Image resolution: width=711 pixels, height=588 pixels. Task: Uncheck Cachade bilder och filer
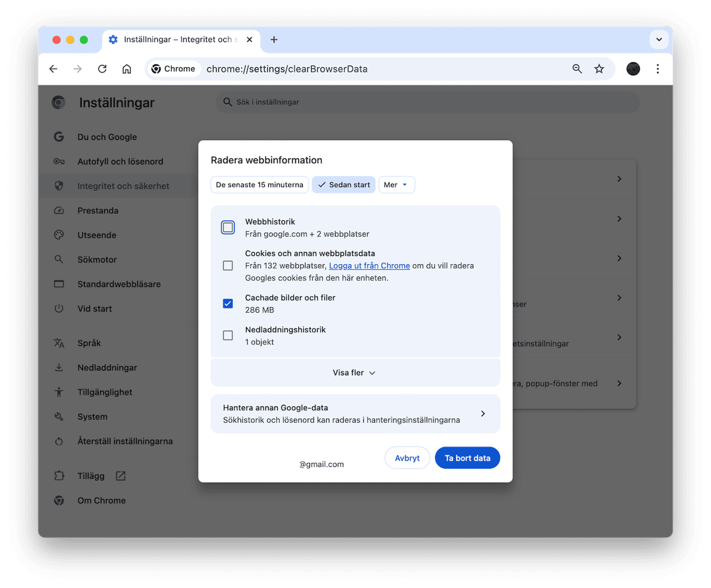click(x=228, y=303)
